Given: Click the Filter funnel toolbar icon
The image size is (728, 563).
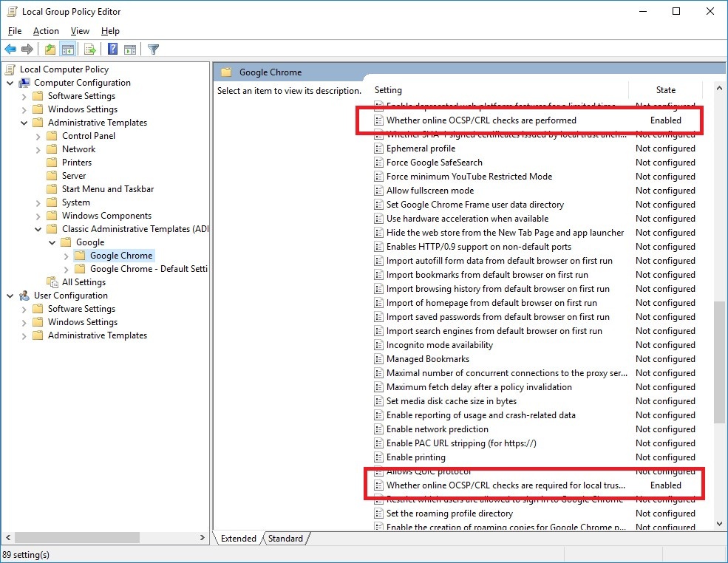Looking at the screenshot, I should tap(153, 49).
